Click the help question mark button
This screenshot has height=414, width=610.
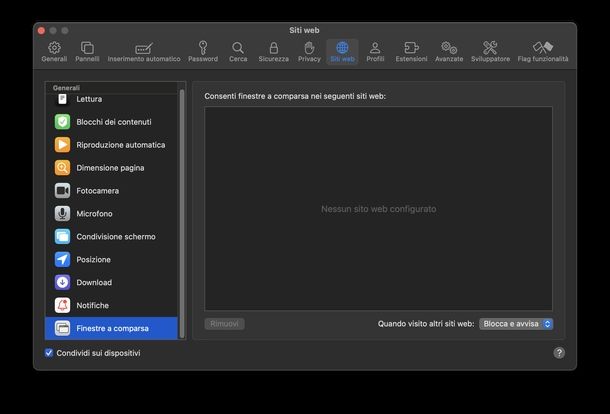pyautogui.click(x=559, y=353)
